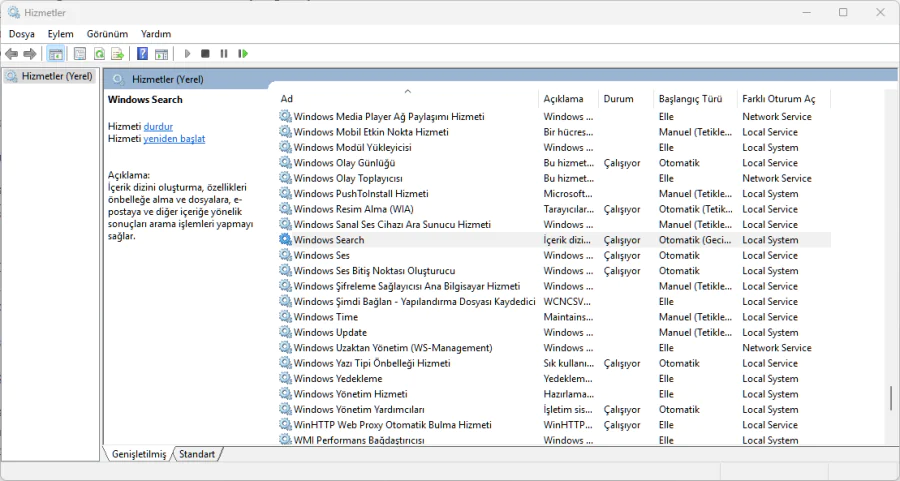
Task: Click the vertical scrollbar thumb
Action: point(891,399)
